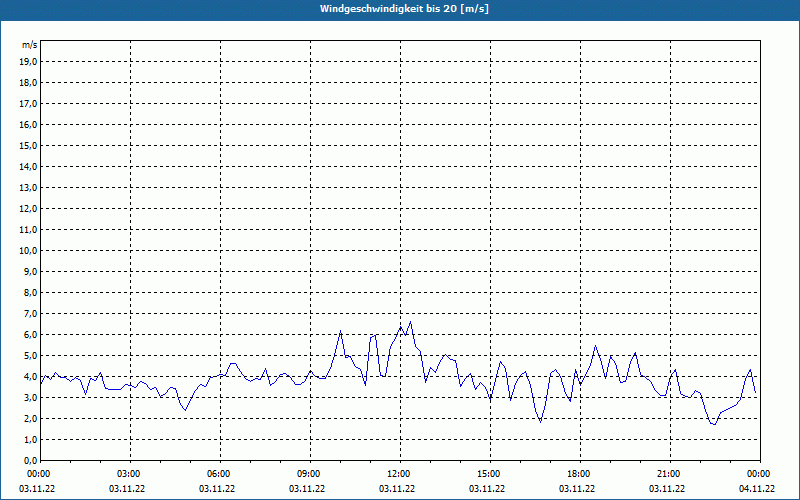800x500 pixels.
Task: Click the "03.11.22" date under 18:00
Action: [577, 489]
